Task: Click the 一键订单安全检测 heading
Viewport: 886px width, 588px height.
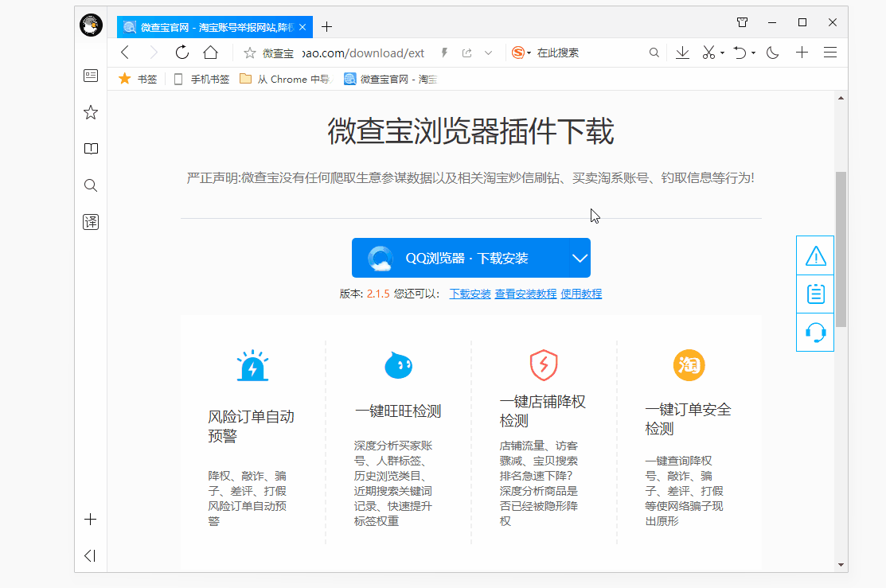Action: pos(689,419)
